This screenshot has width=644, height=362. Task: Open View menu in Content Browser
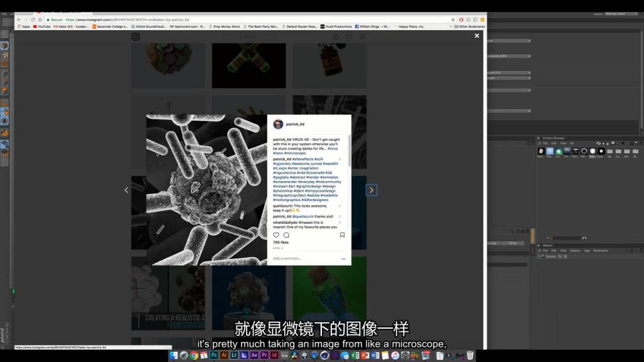(x=563, y=143)
